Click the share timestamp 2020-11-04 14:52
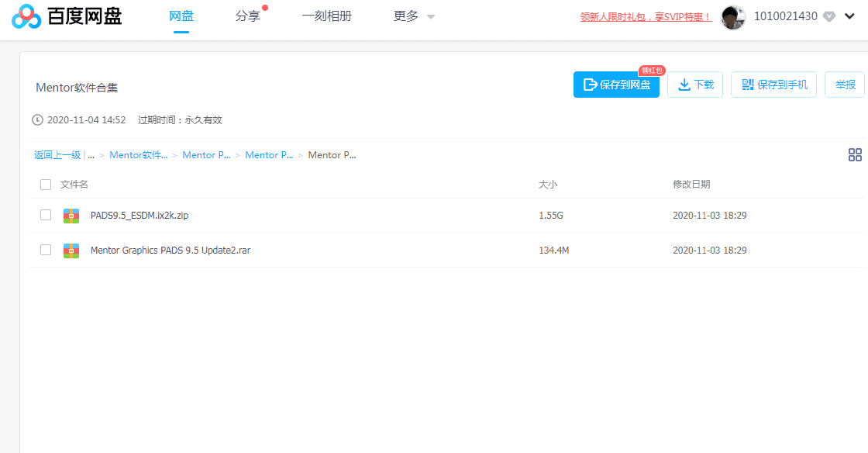The width and height of the screenshot is (868, 453). pos(86,120)
